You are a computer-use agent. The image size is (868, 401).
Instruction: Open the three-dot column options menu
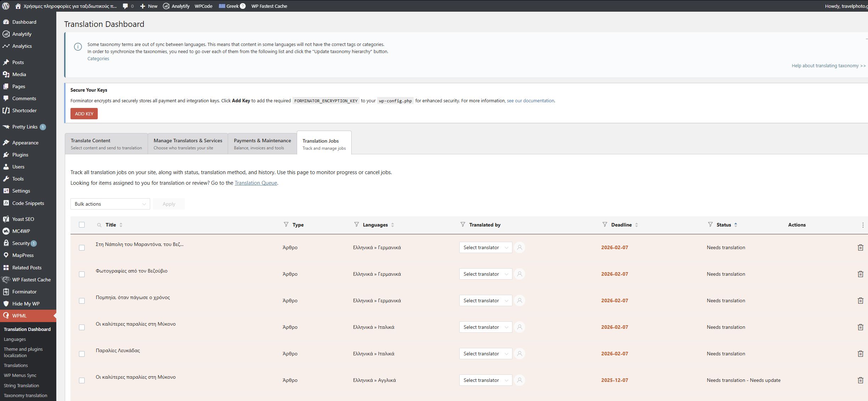(863, 225)
